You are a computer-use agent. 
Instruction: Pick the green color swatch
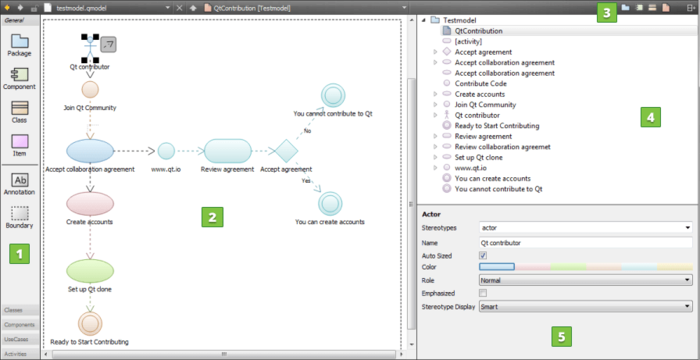568,267
